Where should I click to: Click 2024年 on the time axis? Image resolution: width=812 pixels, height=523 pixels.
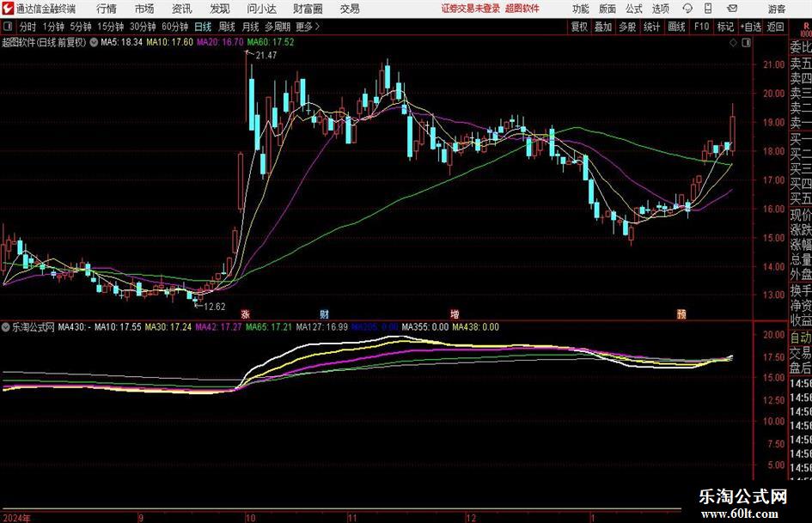coord(16,518)
